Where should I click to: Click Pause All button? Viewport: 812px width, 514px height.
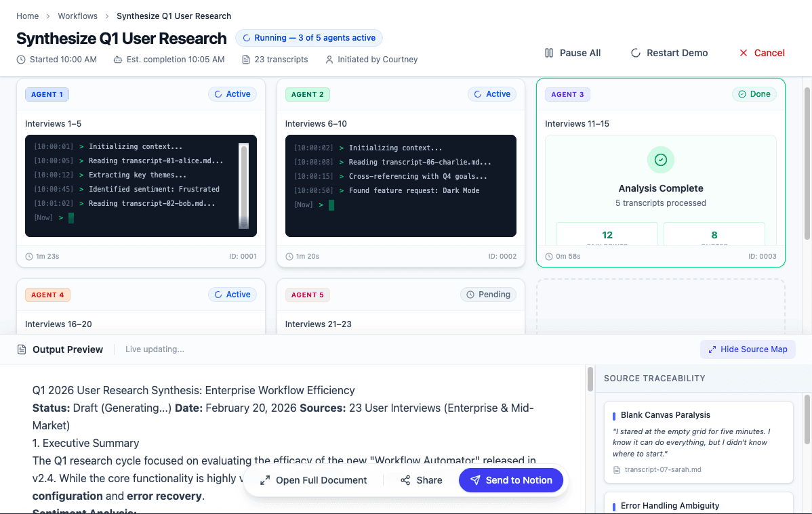pyautogui.click(x=573, y=53)
